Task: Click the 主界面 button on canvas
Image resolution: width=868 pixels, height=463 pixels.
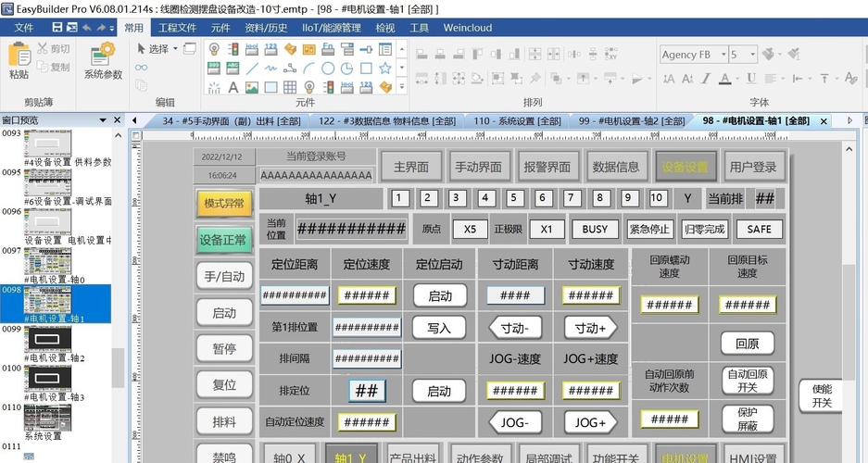Action: [x=410, y=167]
